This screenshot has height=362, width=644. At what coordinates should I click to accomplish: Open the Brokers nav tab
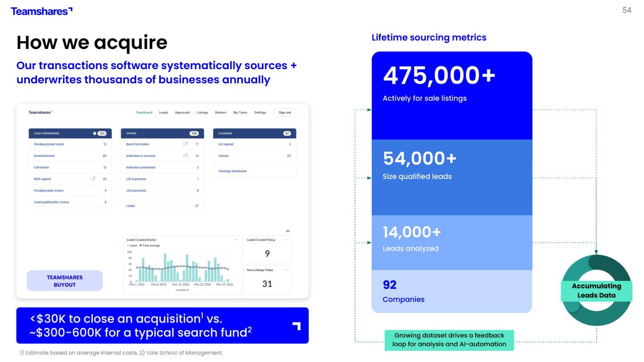221,113
